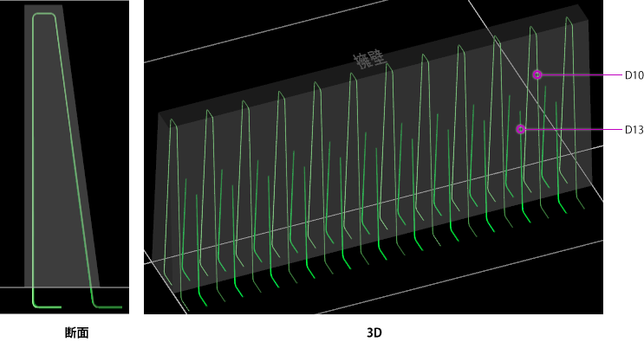Select the rightmost rebar loop in 3D view

(x=572, y=111)
